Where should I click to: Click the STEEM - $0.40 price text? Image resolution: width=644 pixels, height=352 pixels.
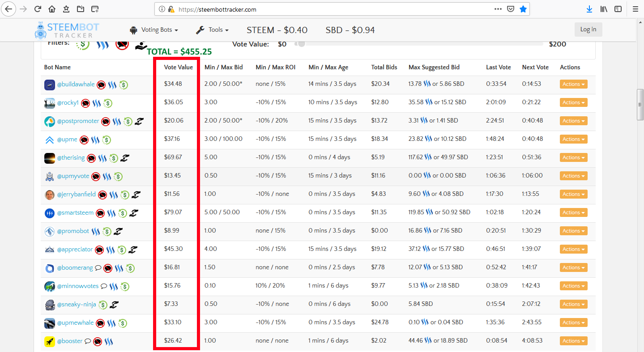pyautogui.click(x=277, y=30)
